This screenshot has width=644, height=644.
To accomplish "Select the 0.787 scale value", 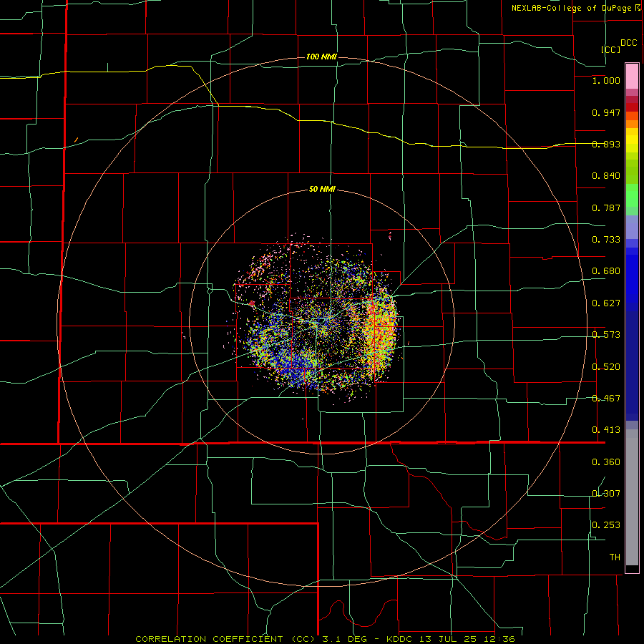I will pyautogui.click(x=606, y=208).
